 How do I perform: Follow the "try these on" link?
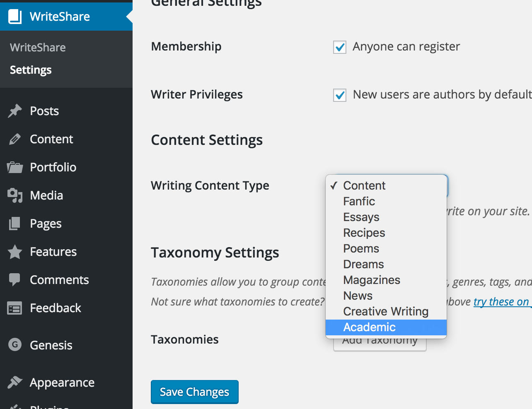pyautogui.click(x=501, y=302)
